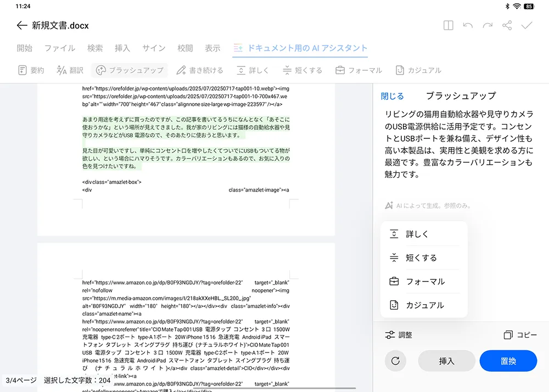Screen dimensions: 549x392
Task: Copy the result with コピー
Action: coord(520,335)
